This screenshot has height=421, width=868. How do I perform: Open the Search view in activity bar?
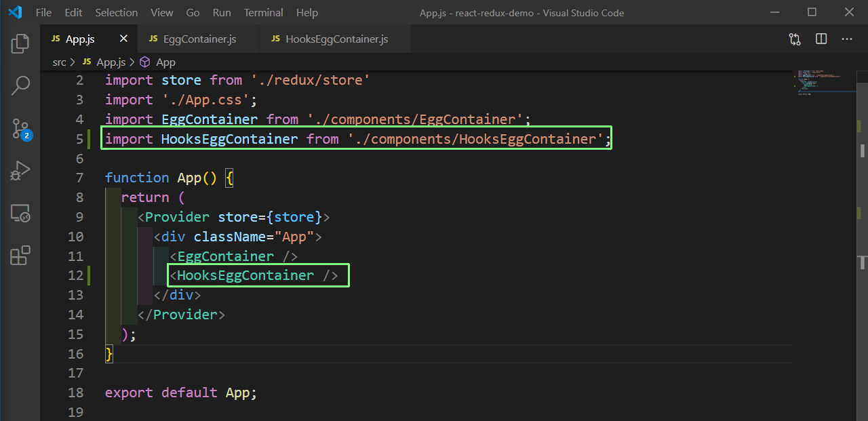(x=20, y=85)
